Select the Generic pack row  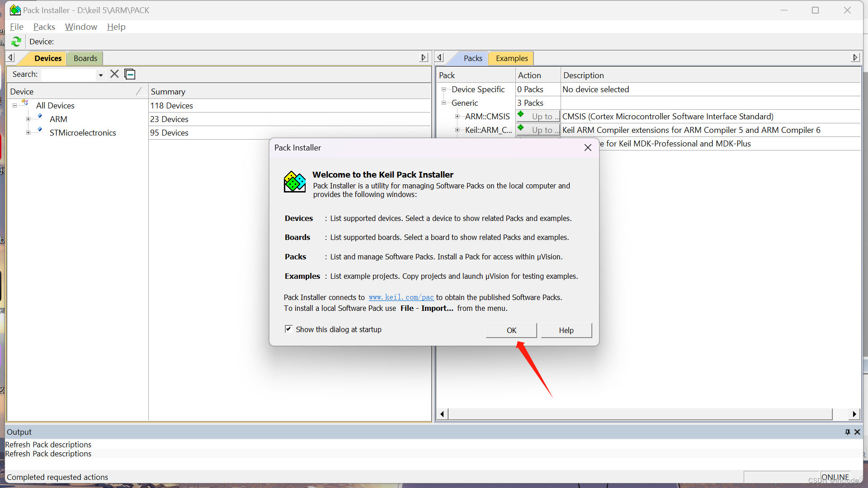[x=464, y=103]
